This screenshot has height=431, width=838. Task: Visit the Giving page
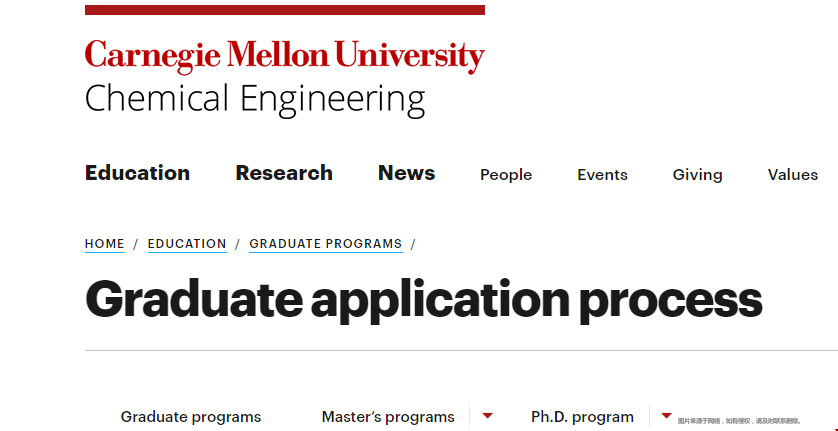click(x=697, y=175)
